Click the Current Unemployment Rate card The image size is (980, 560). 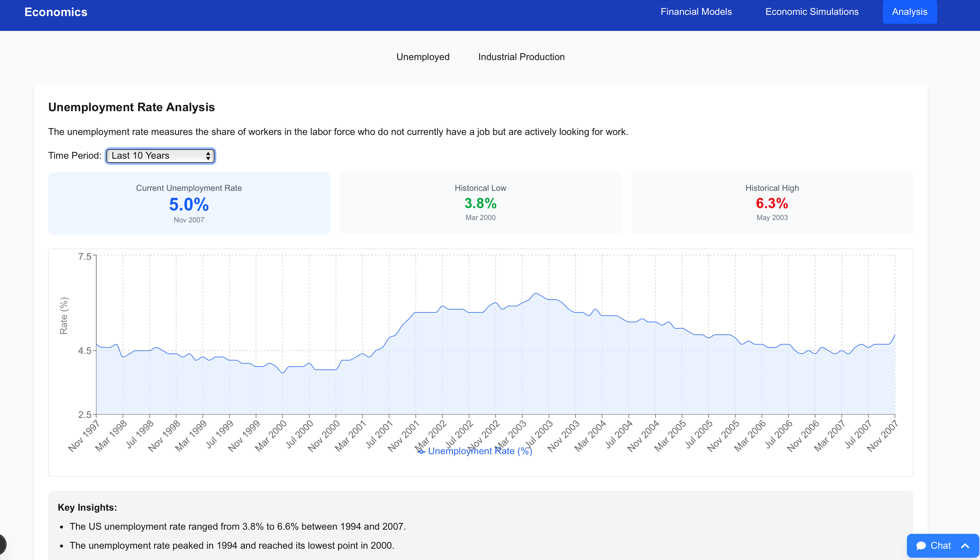189,203
